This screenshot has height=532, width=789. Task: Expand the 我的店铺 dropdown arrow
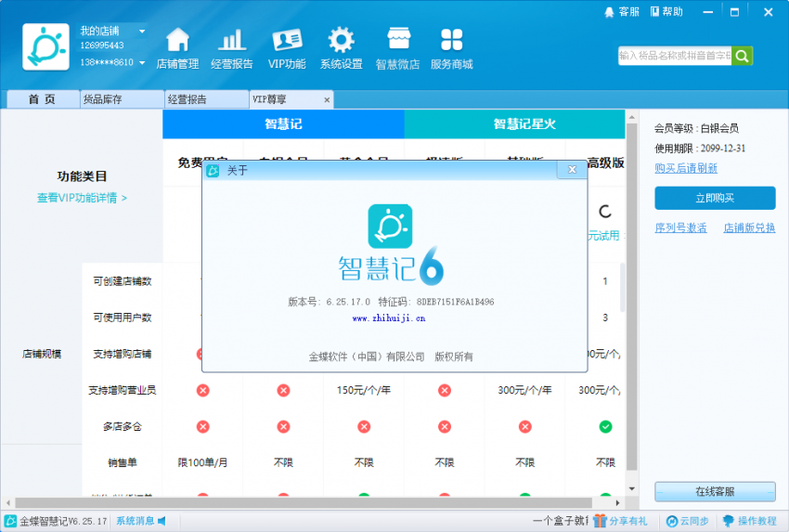142,32
